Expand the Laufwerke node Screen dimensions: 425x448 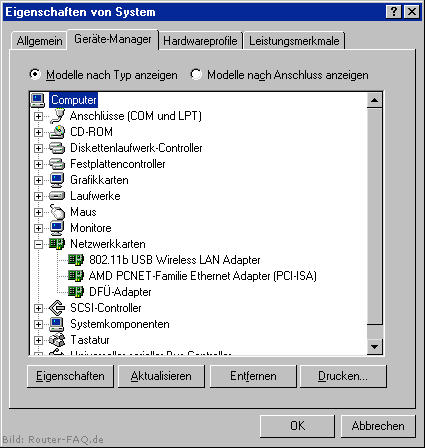38,196
